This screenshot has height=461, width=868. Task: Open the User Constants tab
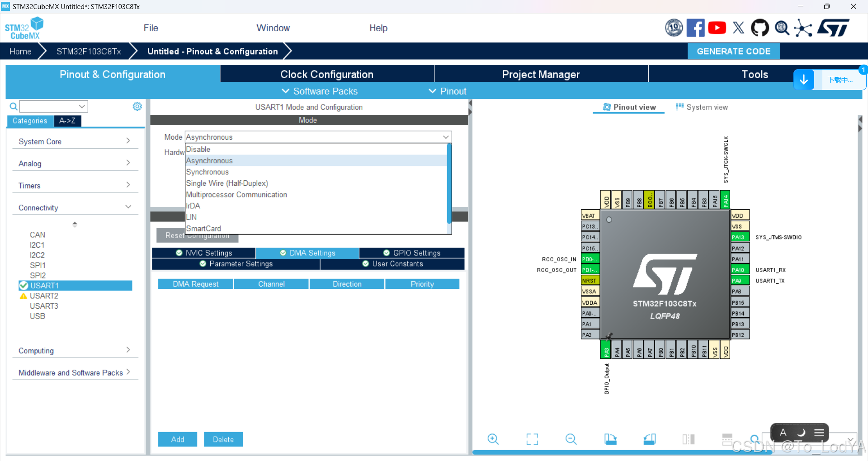coord(392,264)
